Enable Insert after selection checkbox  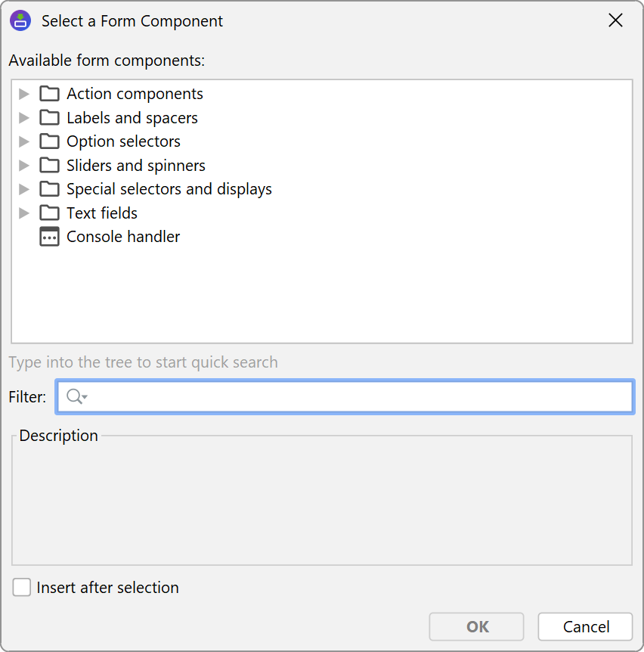click(22, 588)
